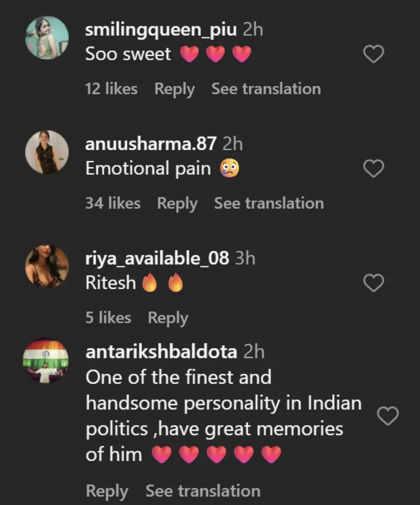
Task: Open anuusharma.87's profile picture
Action: tap(47, 152)
